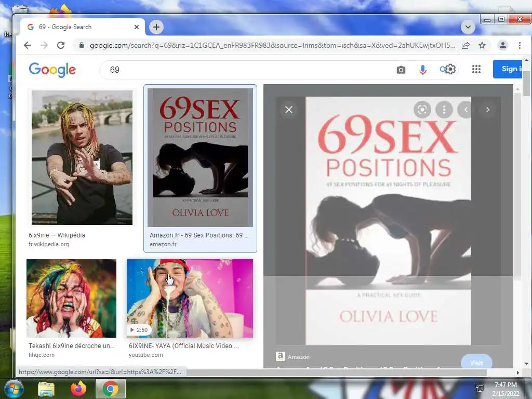Open the Chrome profile avatar icon
Viewport: 532px width, 399px height.
click(x=503, y=45)
